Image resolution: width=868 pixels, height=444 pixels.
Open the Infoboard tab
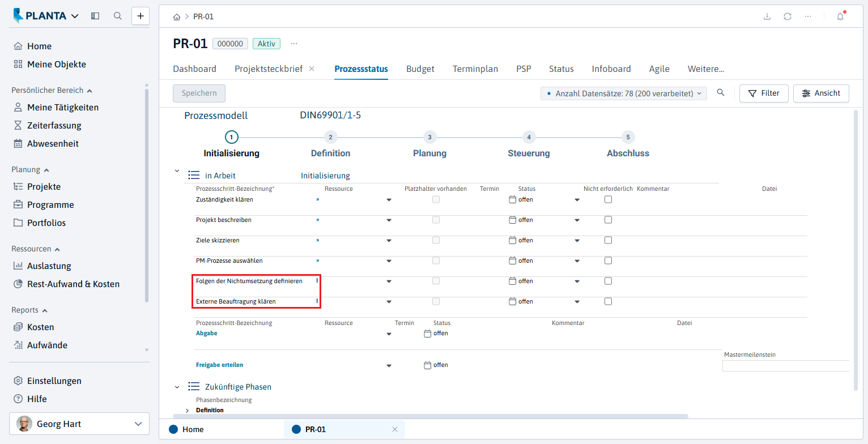(x=611, y=69)
